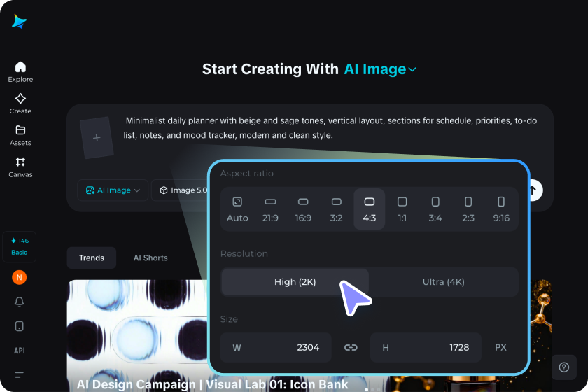Add a reference image with plus placeholder
This screenshot has width=588, height=392.
point(97,138)
